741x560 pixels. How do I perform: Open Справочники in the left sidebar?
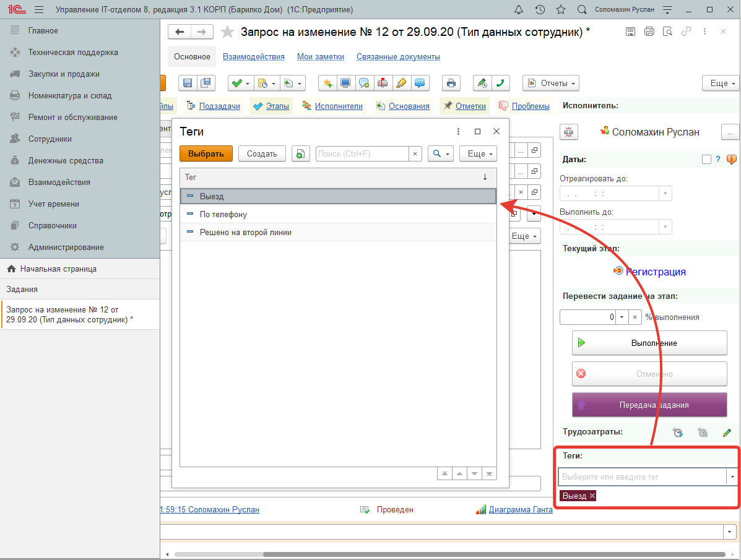pyautogui.click(x=53, y=225)
